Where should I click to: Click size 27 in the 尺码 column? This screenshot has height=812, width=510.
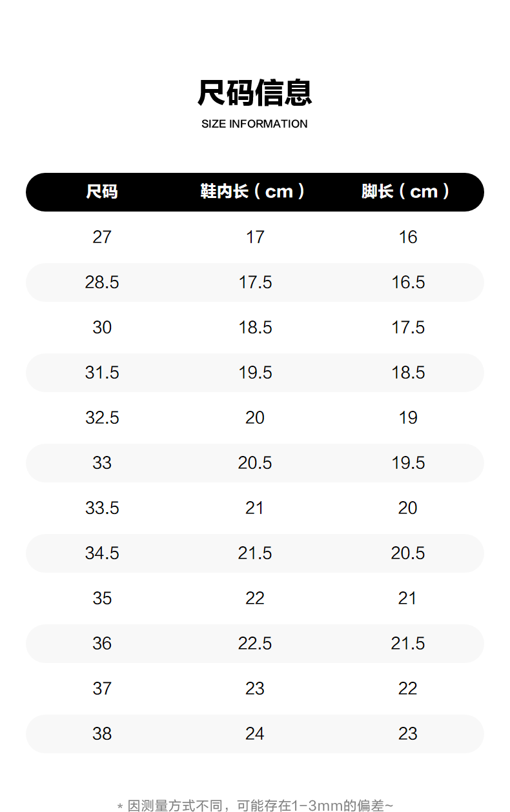coord(102,237)
